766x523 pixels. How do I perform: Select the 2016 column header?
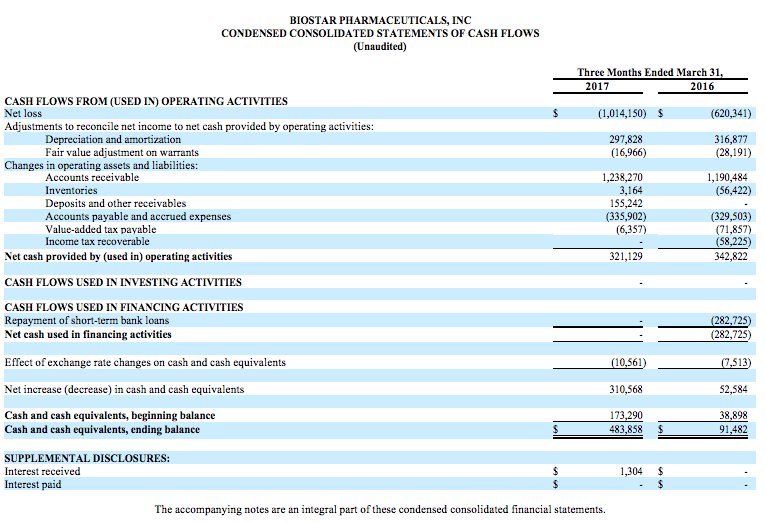[702, 87]
